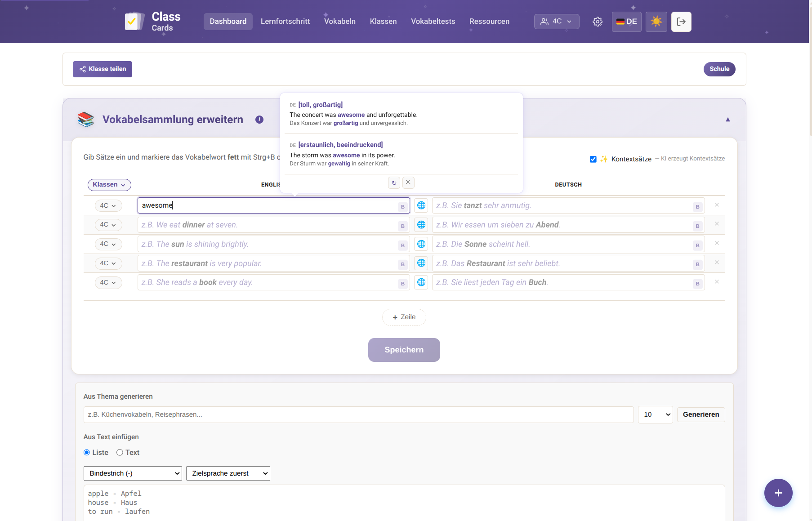Open the Bindestrich separator dropdown

pyautogui.click(x=132, y=473)
